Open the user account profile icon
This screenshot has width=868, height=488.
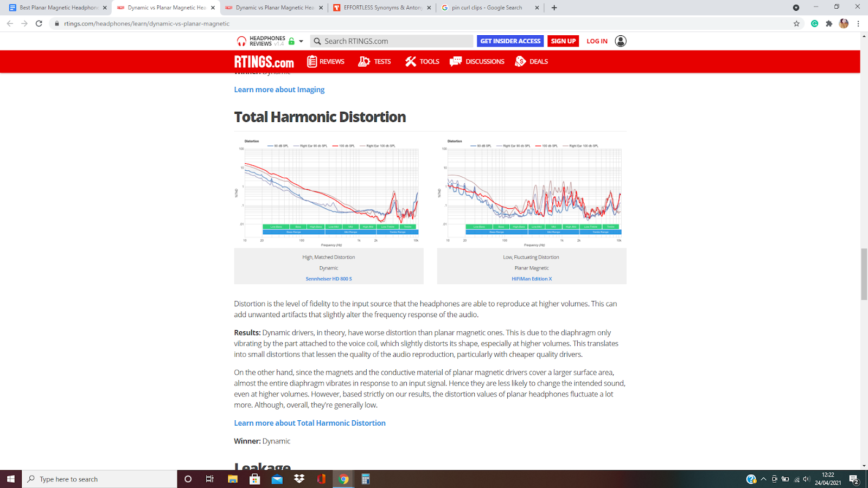pyautogui.click(x=621, y=41)
